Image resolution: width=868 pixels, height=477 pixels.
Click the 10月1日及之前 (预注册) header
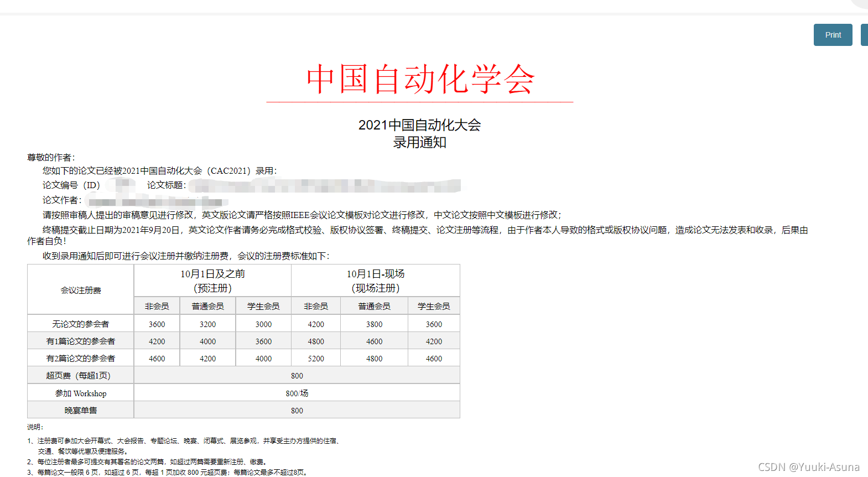click(x=212, y=281)
